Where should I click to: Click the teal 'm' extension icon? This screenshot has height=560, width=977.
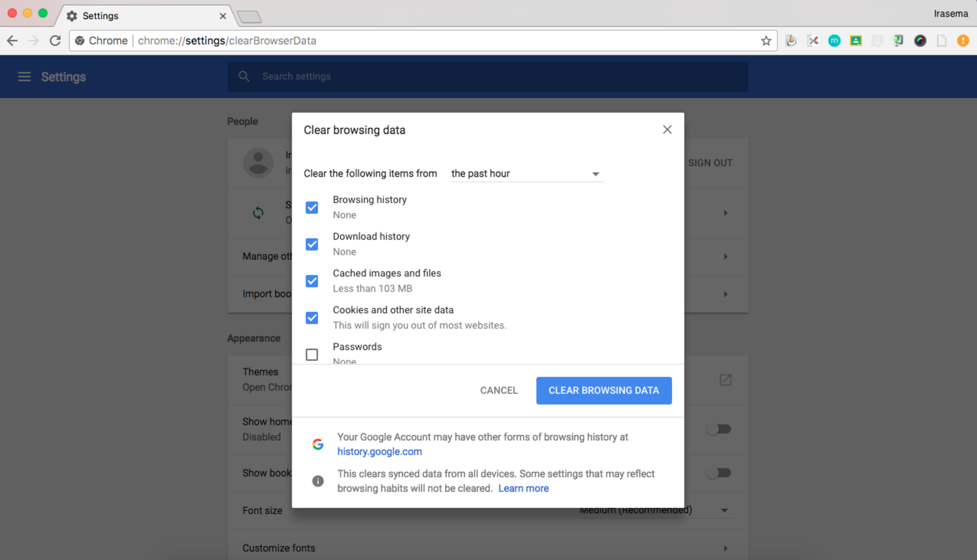pos(834,41)
